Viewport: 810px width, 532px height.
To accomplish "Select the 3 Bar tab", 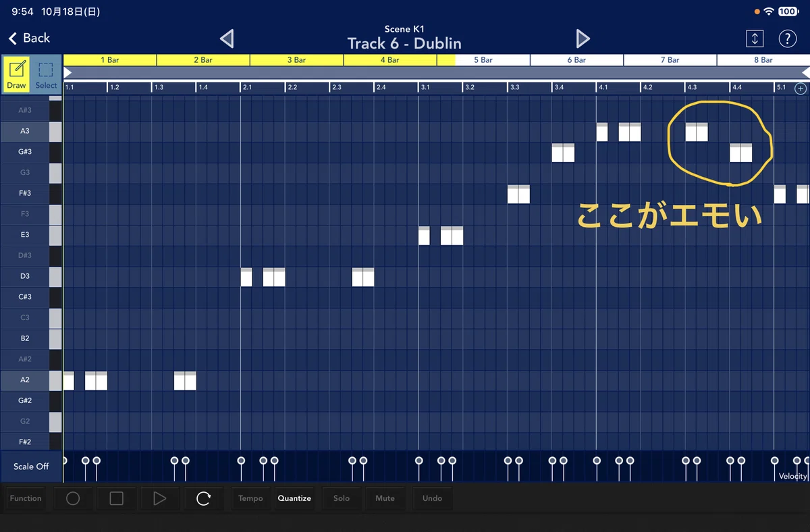I will 296,60.
